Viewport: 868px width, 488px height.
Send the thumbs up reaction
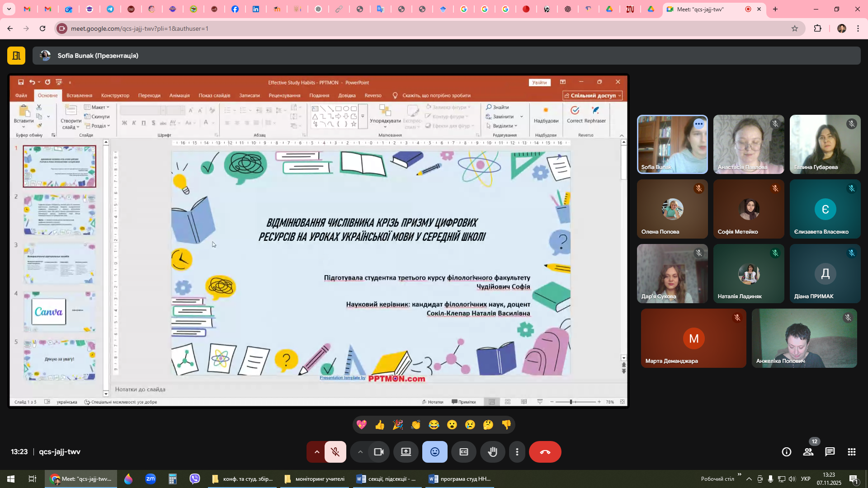coord(380,425)
